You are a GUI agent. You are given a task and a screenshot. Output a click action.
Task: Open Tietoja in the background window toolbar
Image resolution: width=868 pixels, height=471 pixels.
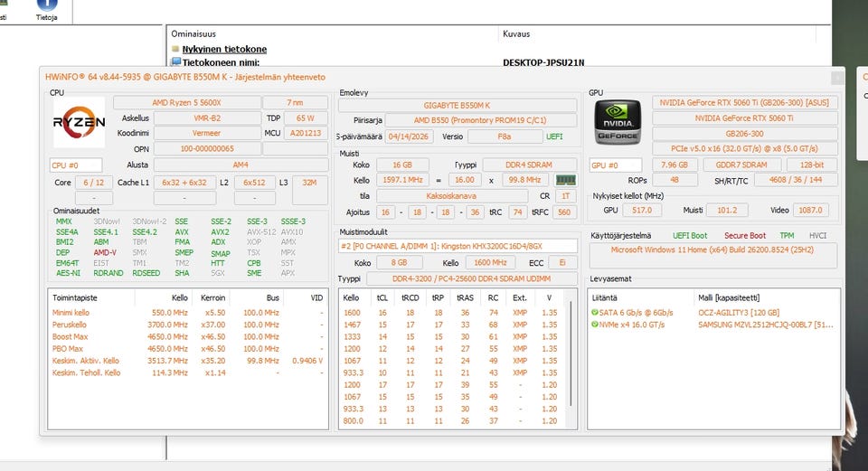tap(46, 11)
